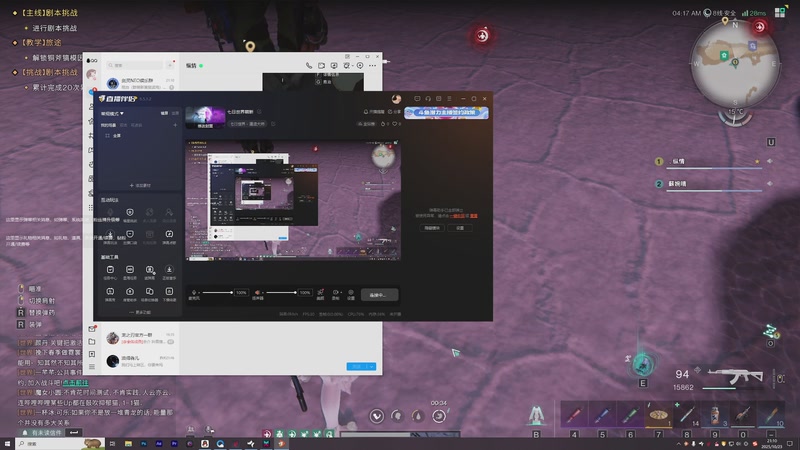This screenshot has height=450, width=800.
Task: Open File Explorer from the taskbar
Action: click(128, 444)
